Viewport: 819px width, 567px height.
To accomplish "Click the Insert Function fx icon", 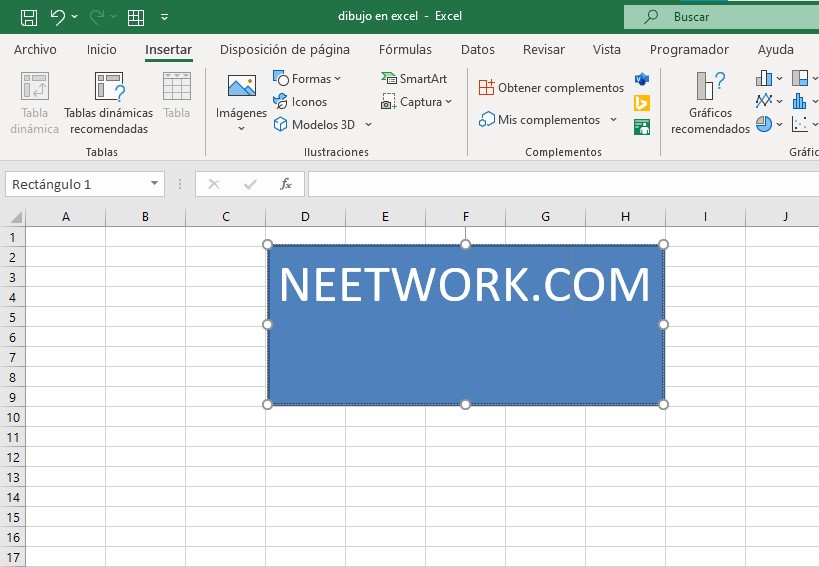I will coord(286,184).
